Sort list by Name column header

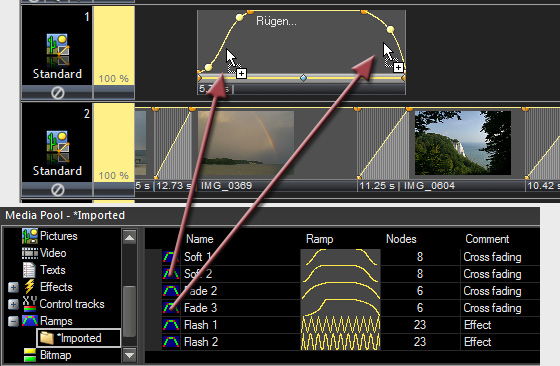(x=200, y=239)
